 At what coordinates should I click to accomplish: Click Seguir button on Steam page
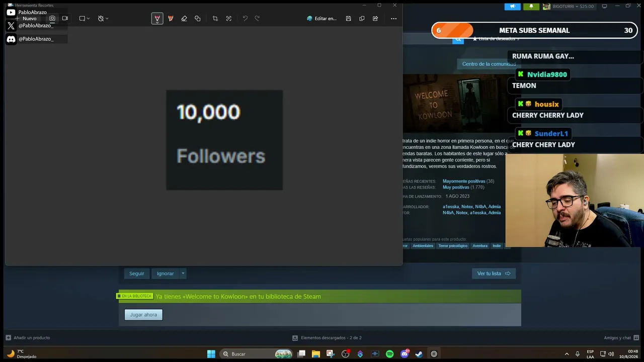click(136, 274)
